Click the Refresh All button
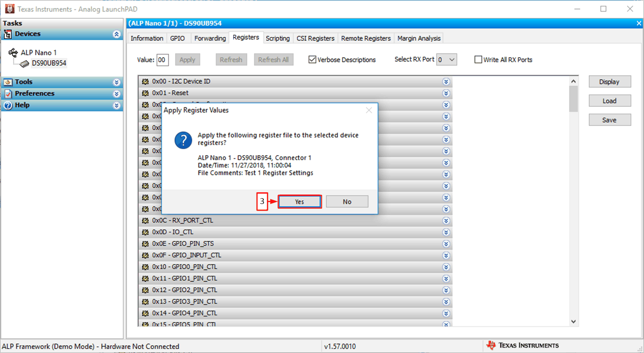Image resolution: width=644 pixels, height=353 pixels. click(274, 60)
